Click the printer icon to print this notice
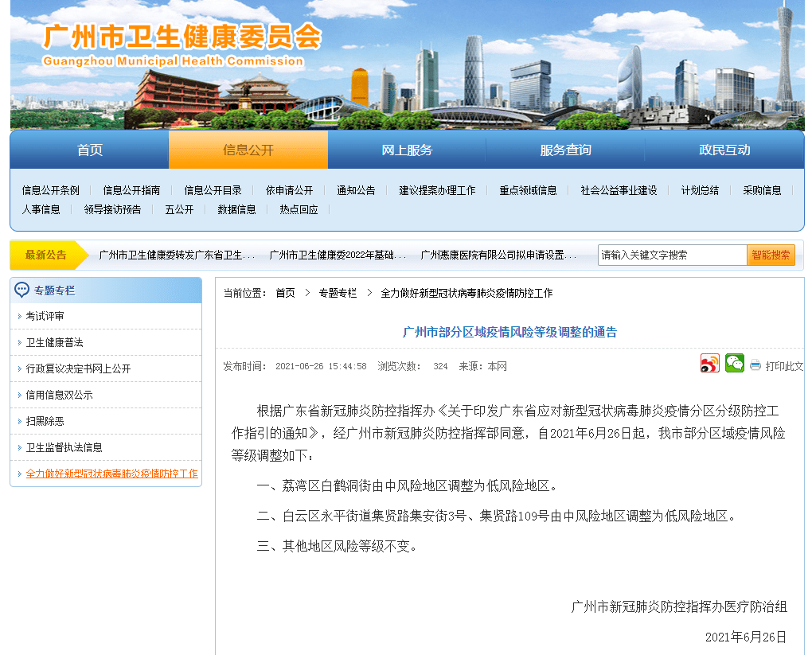The image size is (812, 655). [x=755, y=363]
